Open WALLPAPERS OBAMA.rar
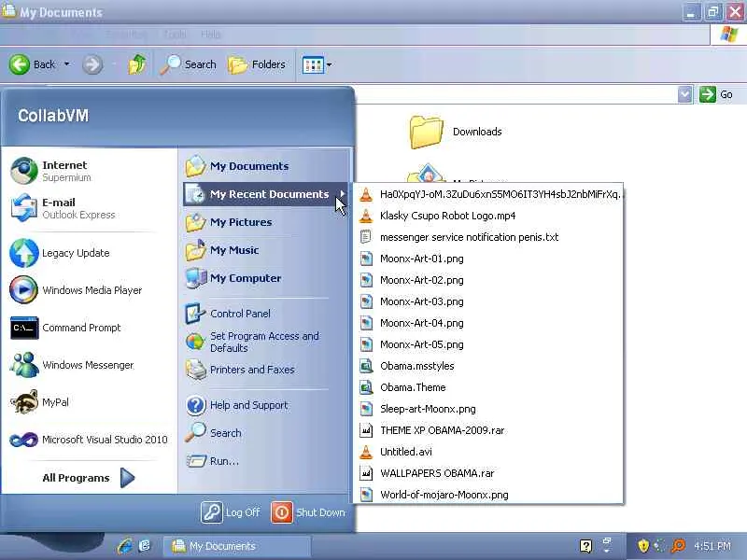This screenshot has width=747, height=560. 489,473
